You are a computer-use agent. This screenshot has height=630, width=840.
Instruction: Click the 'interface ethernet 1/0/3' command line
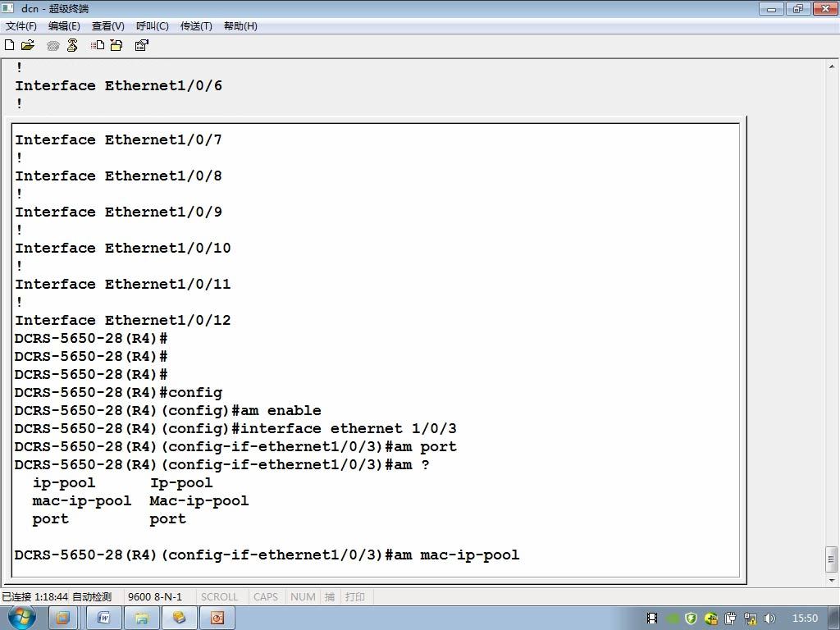235,428
